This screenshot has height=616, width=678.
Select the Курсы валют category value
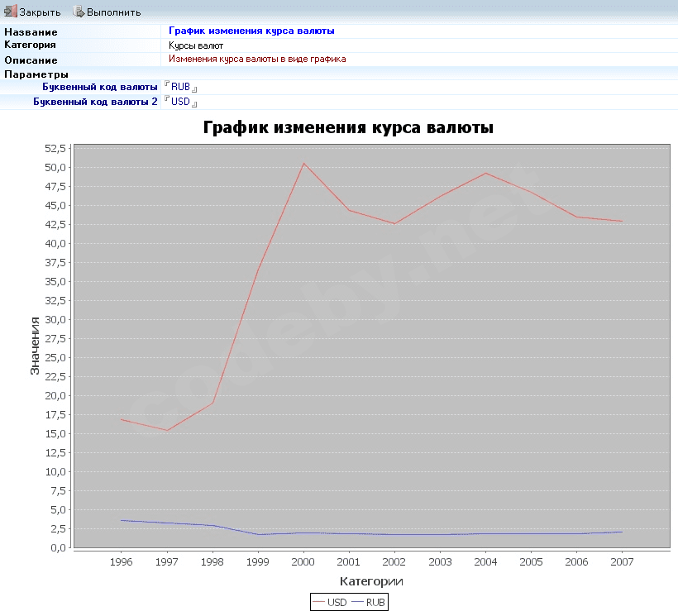pos(196,45)
